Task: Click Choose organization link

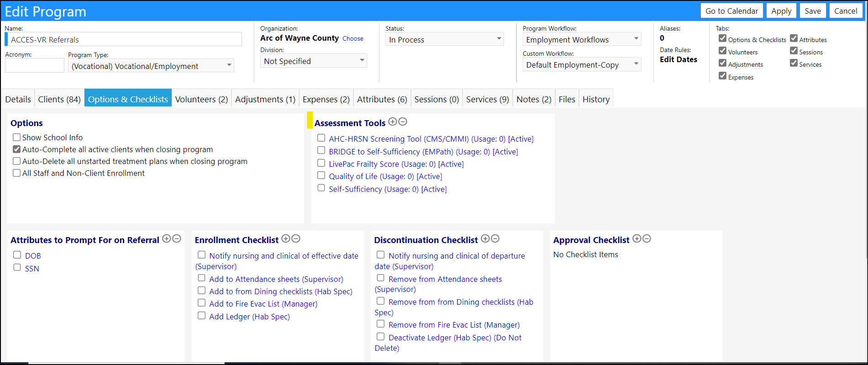Action: coord(353,38)
